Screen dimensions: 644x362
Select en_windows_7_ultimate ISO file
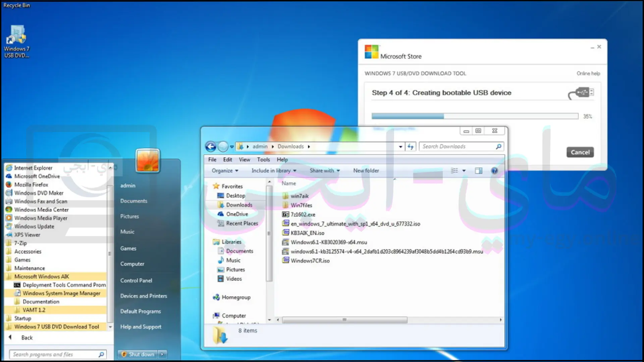click(x=351, y=224)
